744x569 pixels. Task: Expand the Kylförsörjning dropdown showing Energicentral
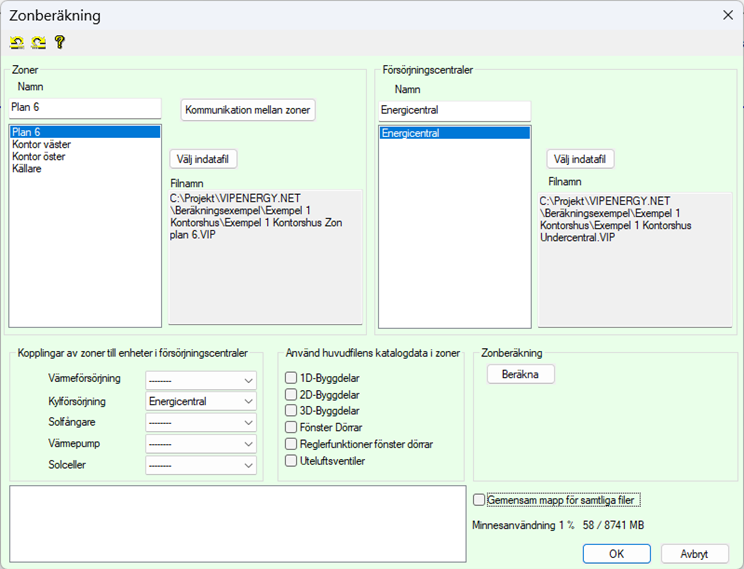pyautogui.click(x=200, y=401)
